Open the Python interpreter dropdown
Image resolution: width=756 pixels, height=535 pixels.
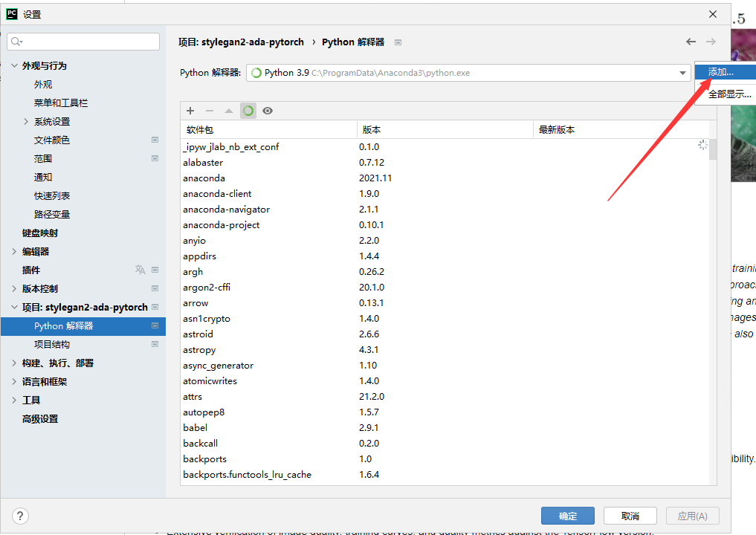coord(682,73)
